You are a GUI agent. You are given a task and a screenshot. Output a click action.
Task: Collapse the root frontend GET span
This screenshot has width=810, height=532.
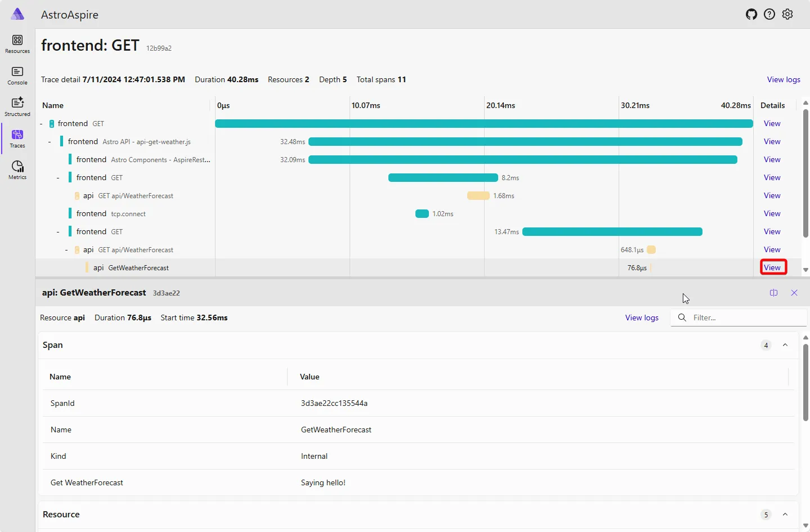[41, 124]
